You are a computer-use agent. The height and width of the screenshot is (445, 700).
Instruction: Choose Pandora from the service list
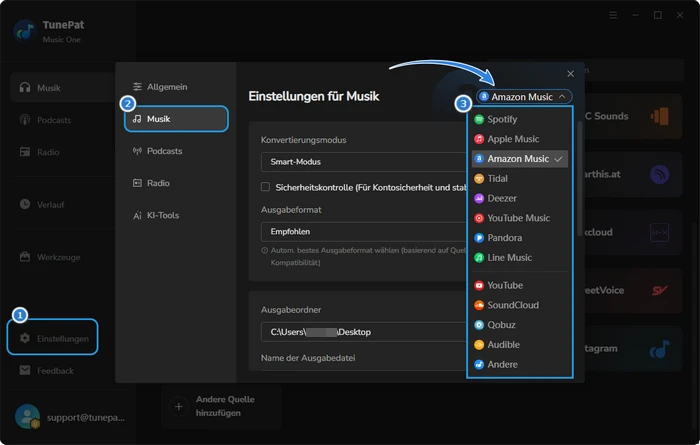click(520, 237)
